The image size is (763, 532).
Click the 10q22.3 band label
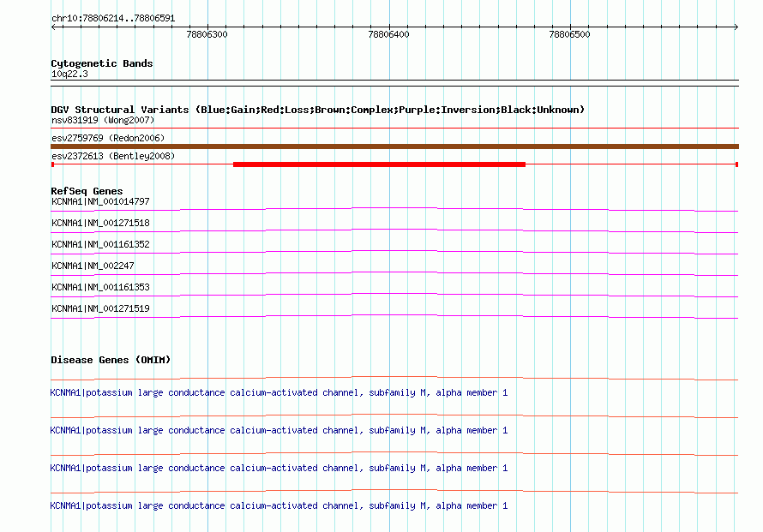coord(69,74)
